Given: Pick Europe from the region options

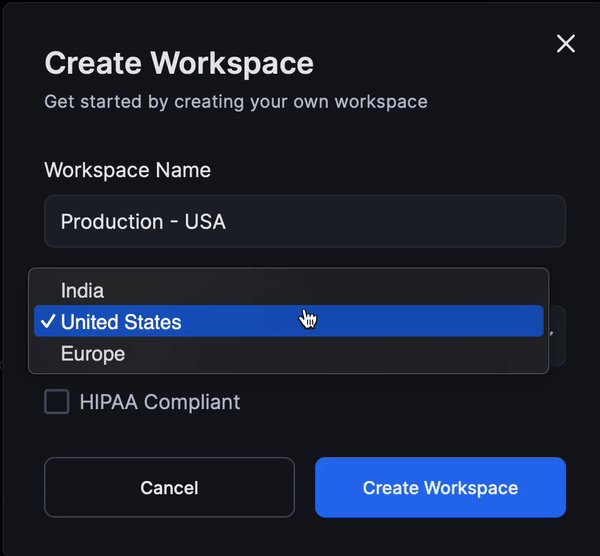Looking at the screenshot, I should click(93, 354).
